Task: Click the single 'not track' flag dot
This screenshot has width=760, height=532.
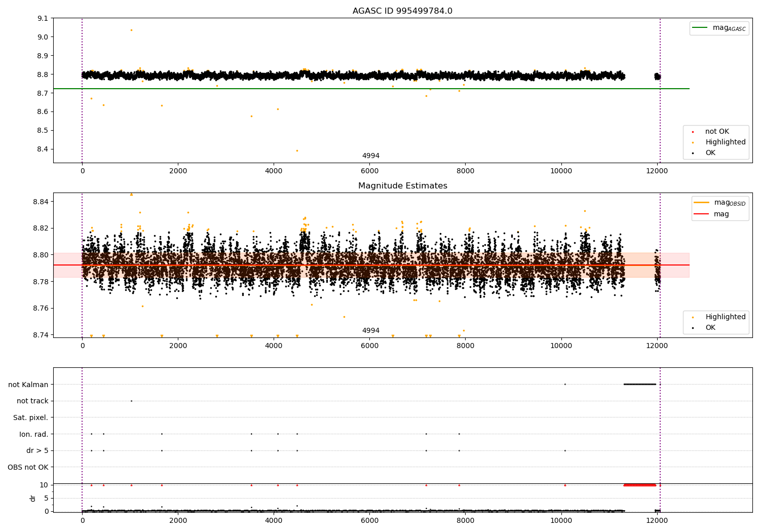Action: pos(131,401)
